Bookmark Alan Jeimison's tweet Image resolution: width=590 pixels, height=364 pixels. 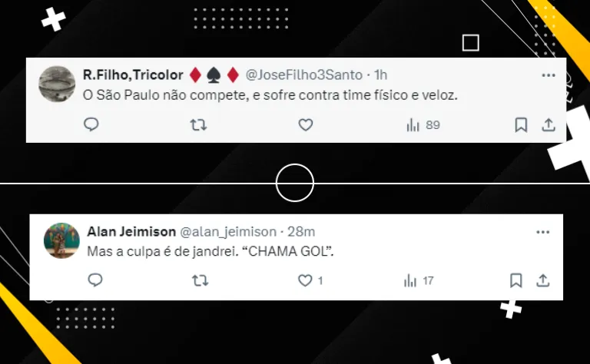516,280
